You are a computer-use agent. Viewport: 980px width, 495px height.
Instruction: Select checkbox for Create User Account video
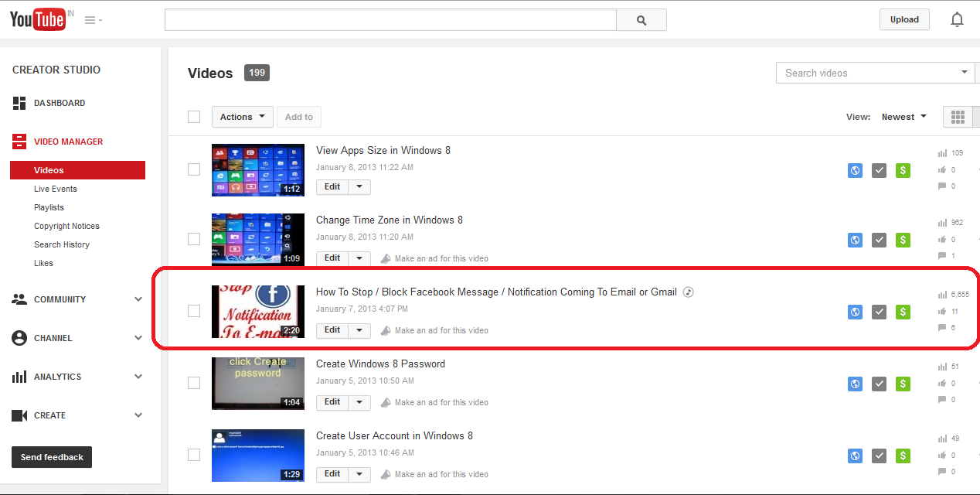(x=194, y=455)
